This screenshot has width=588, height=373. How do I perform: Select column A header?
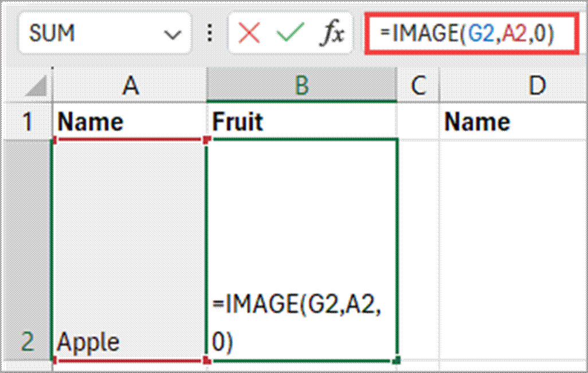click(131, 86)
